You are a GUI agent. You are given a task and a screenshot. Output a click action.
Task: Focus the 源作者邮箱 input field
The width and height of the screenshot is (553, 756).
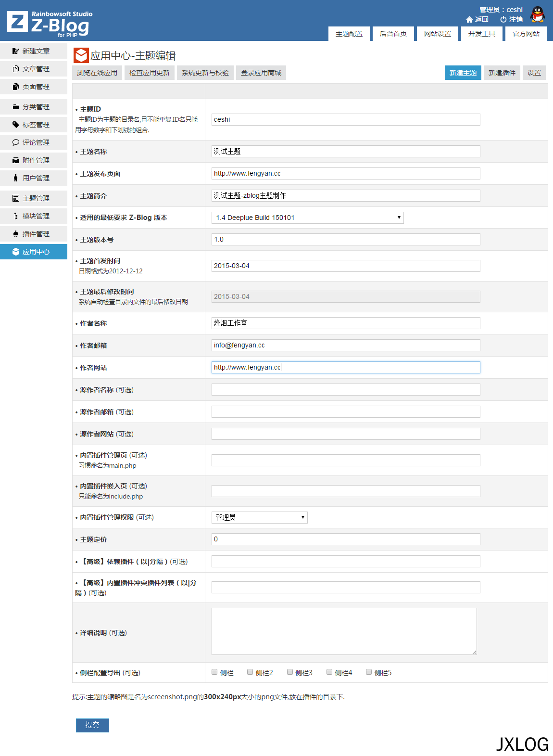[x=346, y=411]
